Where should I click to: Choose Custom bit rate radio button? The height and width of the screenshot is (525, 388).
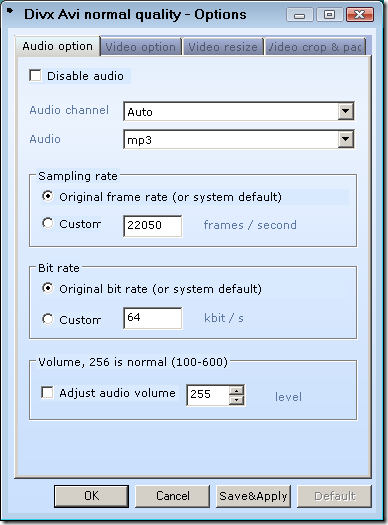48,319
